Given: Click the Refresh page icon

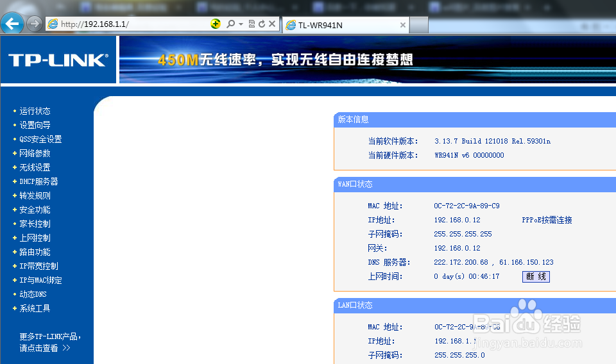Looking at the screenshot, I should [x=262, y=24].
